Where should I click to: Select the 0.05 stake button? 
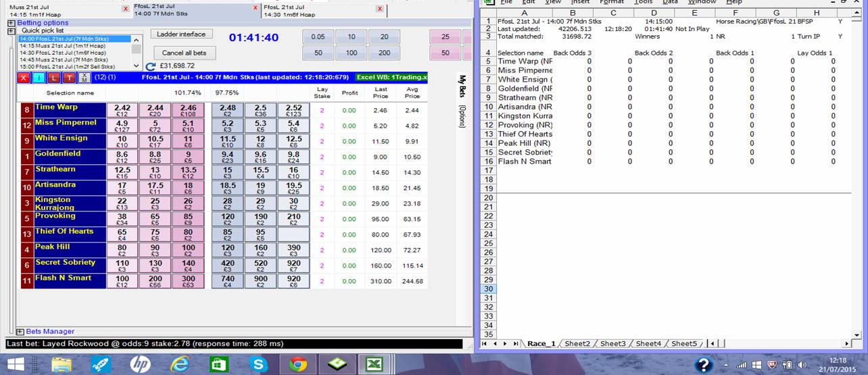317,37
